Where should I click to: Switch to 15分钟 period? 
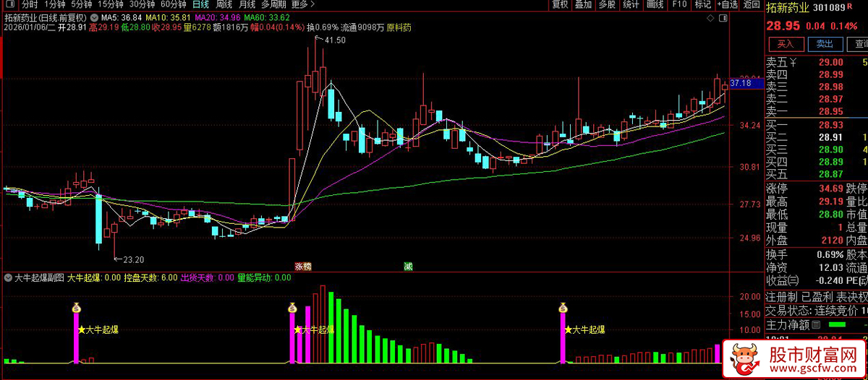click(111, 4)
